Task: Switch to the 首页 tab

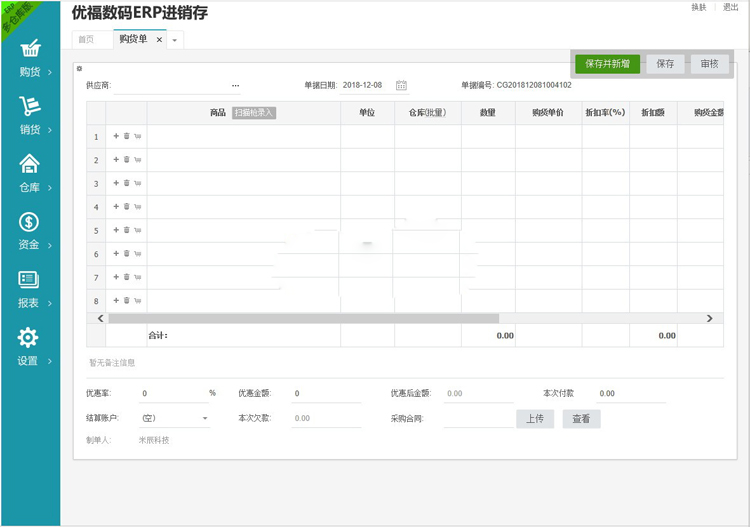Action: [89, 39]
